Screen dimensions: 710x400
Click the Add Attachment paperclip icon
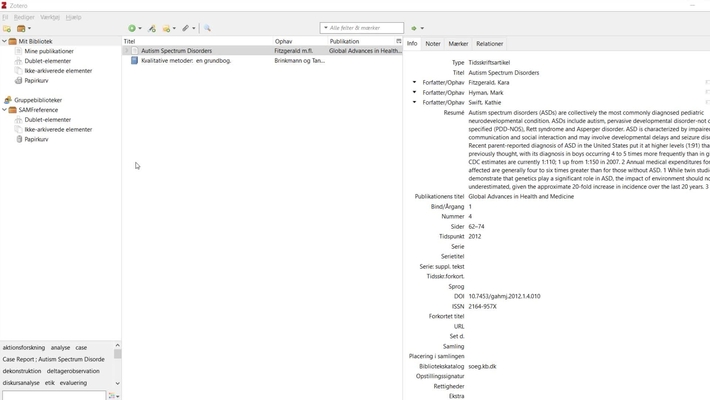(186, 28)
